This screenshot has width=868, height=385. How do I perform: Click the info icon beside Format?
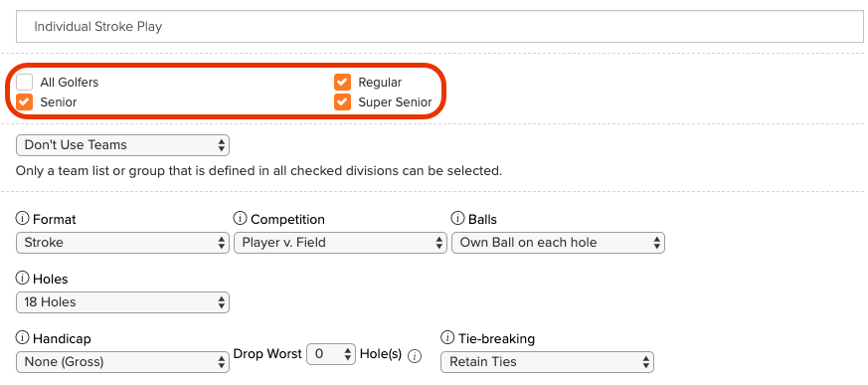pos(22,219)
